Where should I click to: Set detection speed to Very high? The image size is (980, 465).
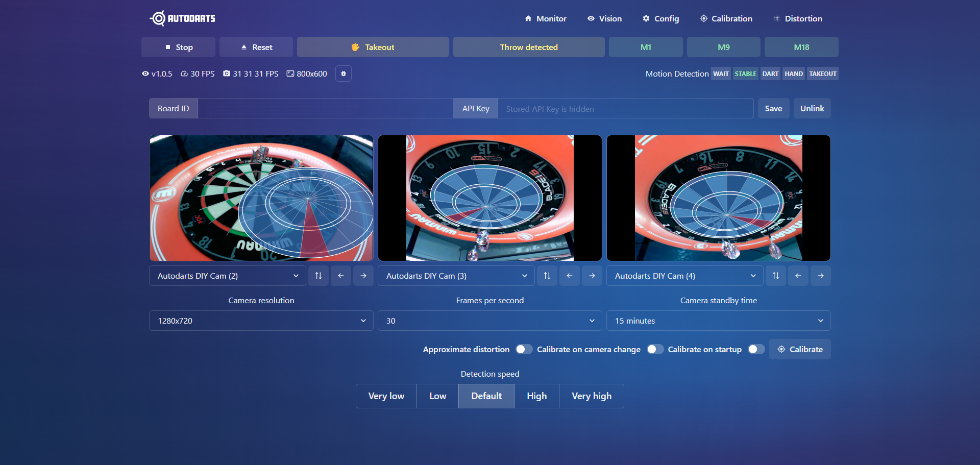point(592,396)
